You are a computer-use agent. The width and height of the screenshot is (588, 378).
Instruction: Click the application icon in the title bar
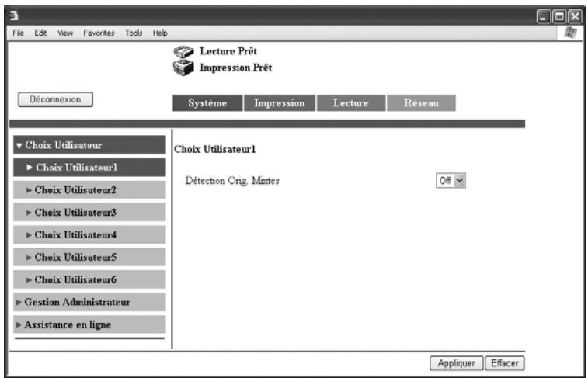(x=13, y=16)
